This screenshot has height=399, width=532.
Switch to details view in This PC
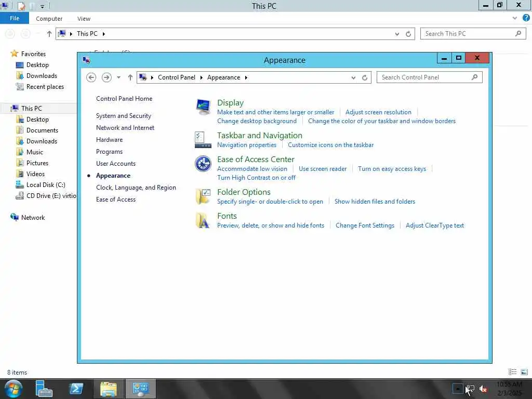click(x=513, y=372)
